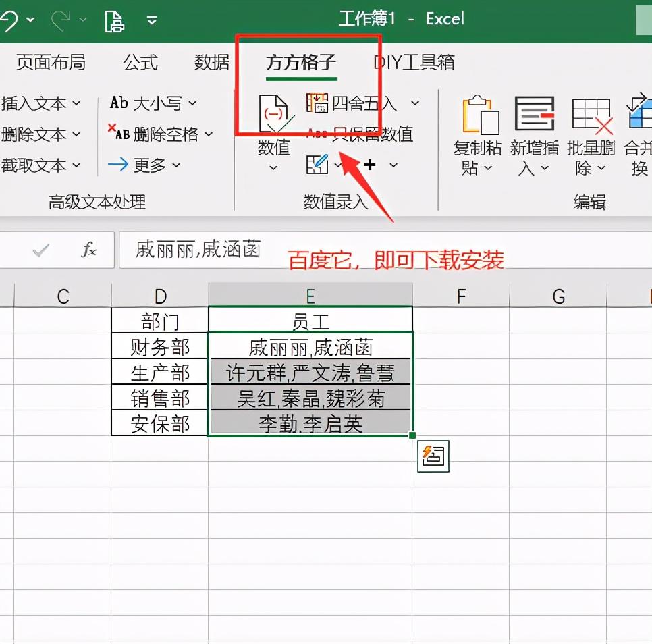Click cell containing 戚丽丽,戚涵菡
The height and width of the screenshot is (644, 652).
tap(310, 346)
